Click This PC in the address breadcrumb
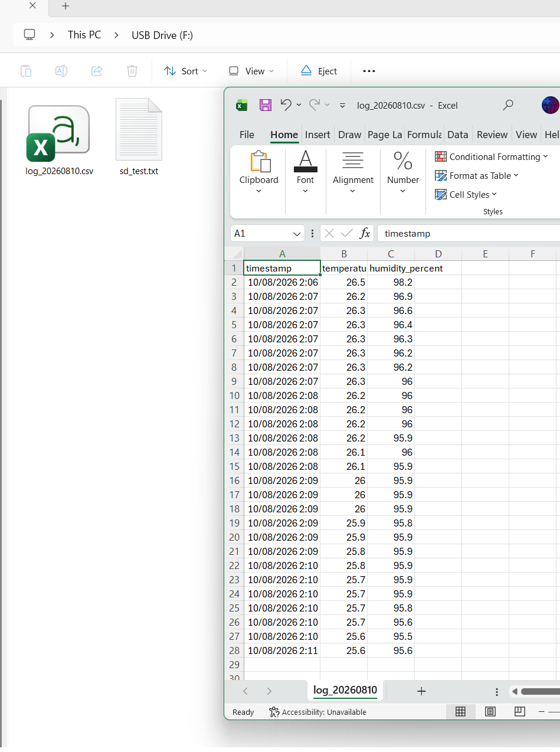This screenshot has height=752, width=560. pyautogui.click(x=84, y=35)
